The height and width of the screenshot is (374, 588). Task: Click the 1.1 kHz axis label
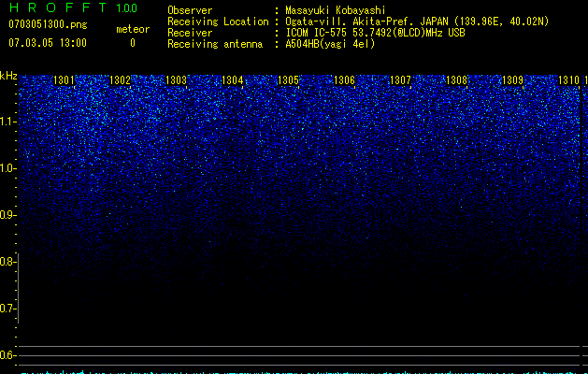pyautogui.click(x=7, y=122)
